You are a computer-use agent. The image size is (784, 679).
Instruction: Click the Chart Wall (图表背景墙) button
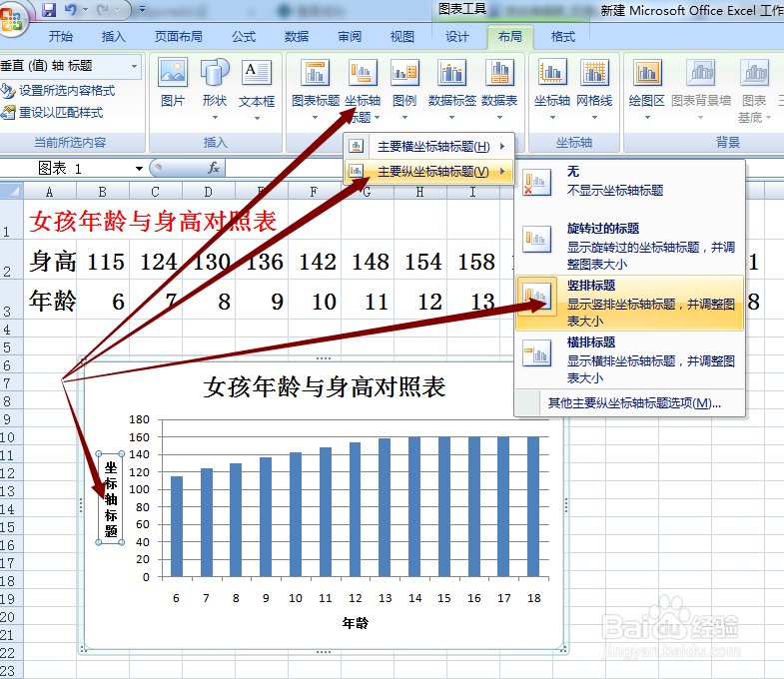(700, 89)
